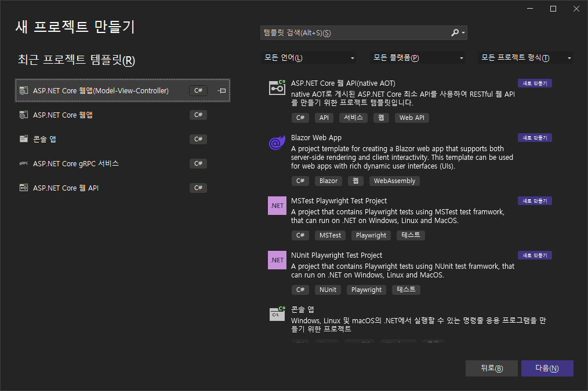Click the API tag under native AOT template
The height and width of the screenshot is (391, 588).
point(324,118)
